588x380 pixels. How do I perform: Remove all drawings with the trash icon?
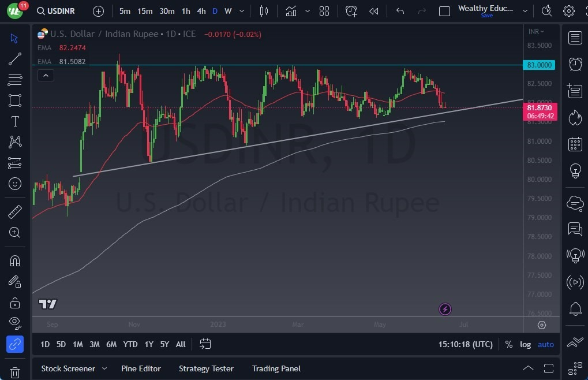14,372
